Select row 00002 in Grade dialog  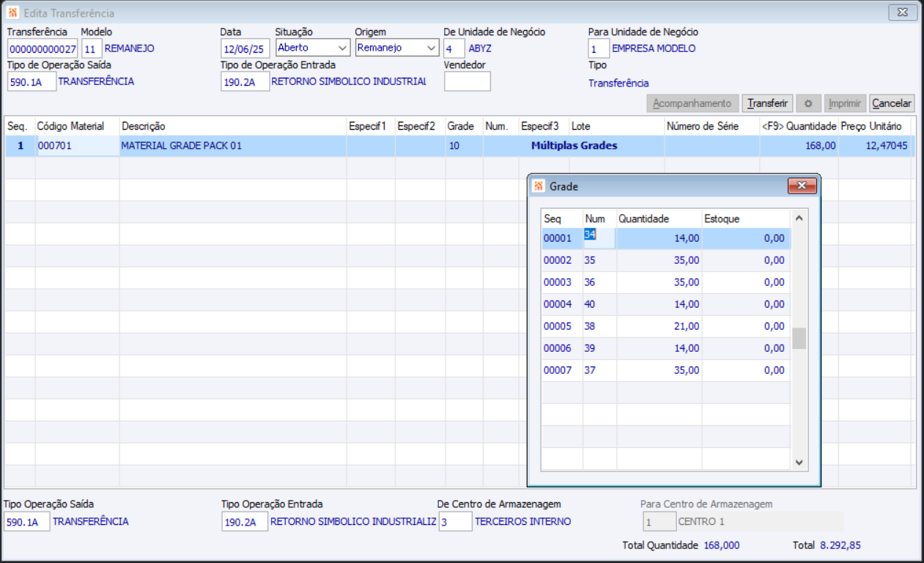(666, 260)
